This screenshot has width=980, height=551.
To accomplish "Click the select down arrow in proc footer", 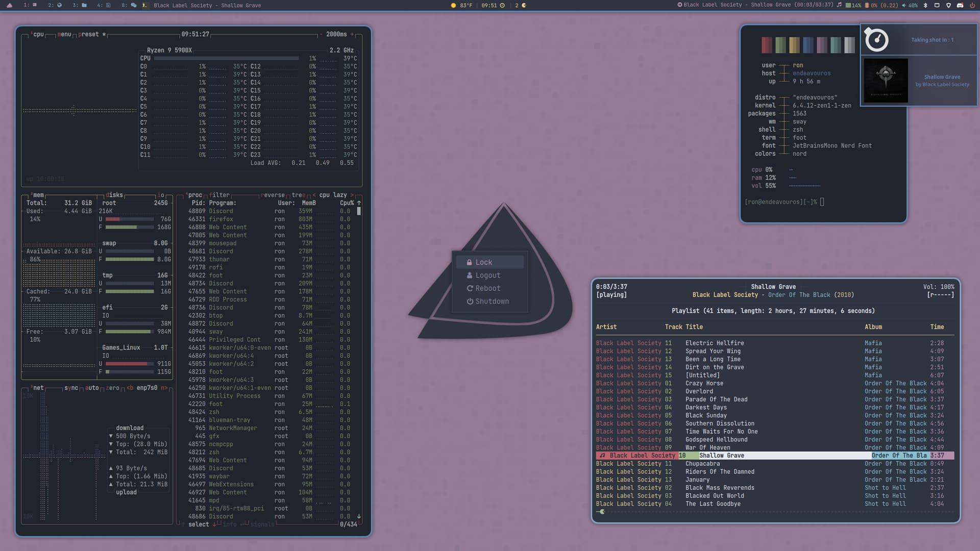I will tap(214, 524).
